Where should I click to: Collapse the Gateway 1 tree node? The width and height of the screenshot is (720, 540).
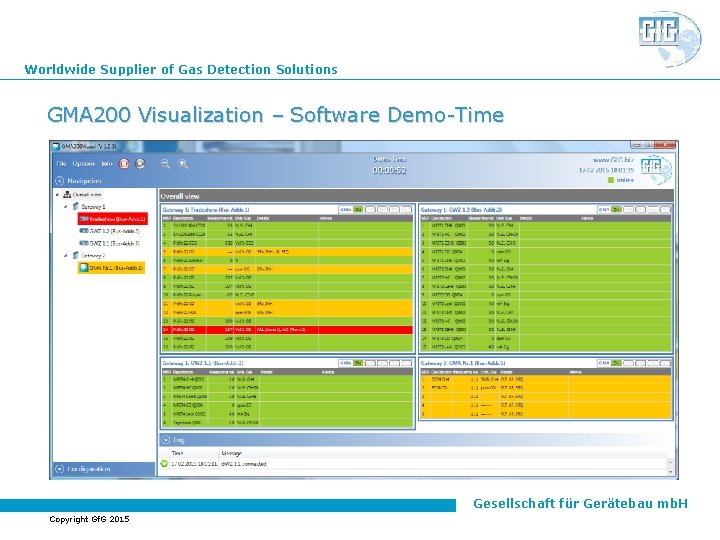pos(66,207)
